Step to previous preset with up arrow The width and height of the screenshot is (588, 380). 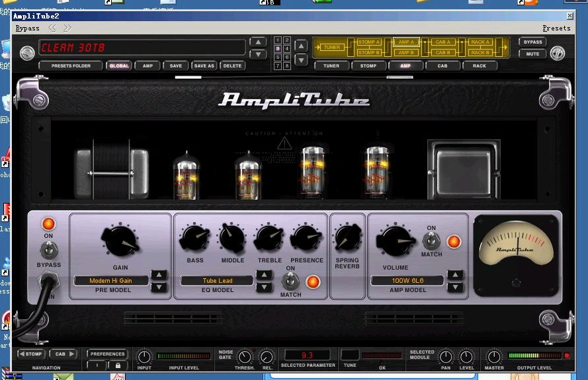(x=258, y=42)
